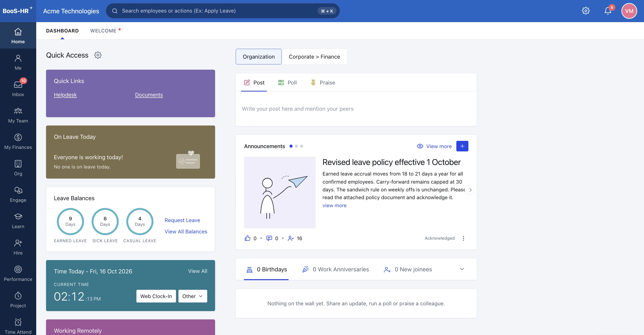Click the employee search field
The height and width of the screenshot is (335, 644).
[x=223, y=11]
